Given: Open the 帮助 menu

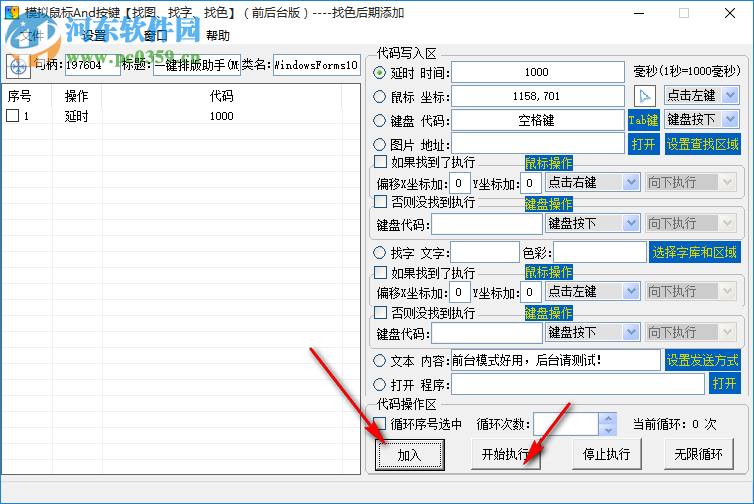Looking at the screenshot, I should coord(218,36).
